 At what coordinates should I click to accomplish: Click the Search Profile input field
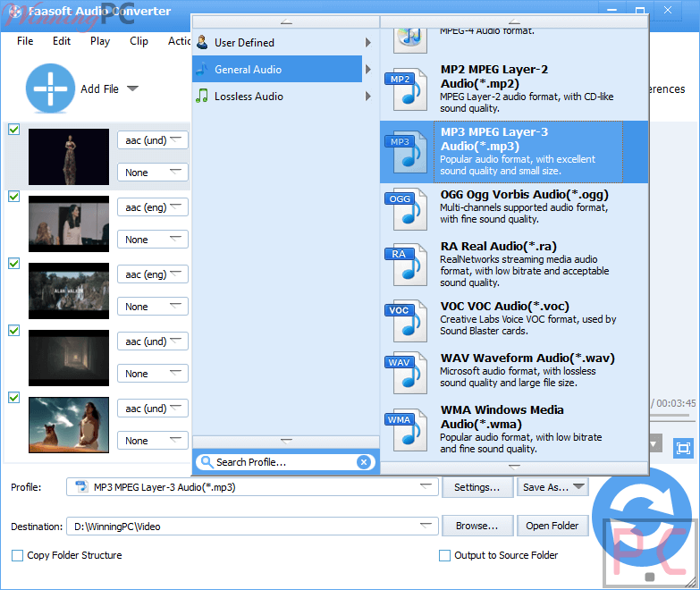[x=286, y=462]
